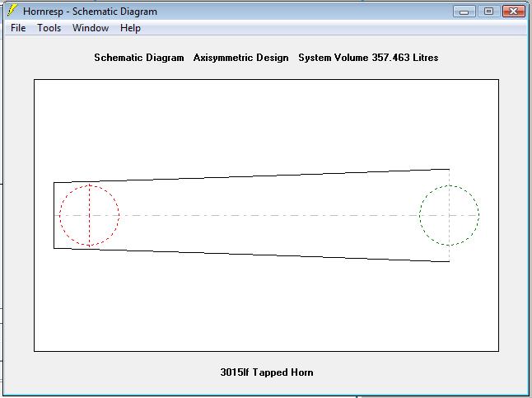Click the green dashed circle at horn mouth
Viewport: 532px width, 398px height.
(449, 215)
